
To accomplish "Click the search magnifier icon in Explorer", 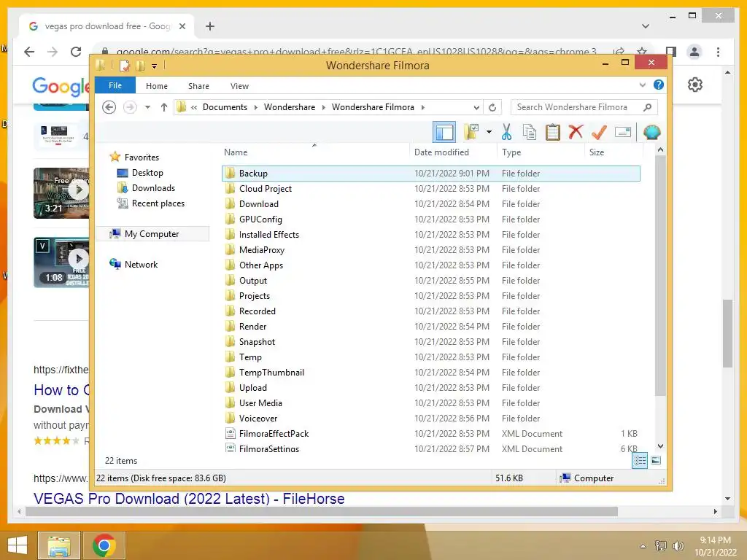I will point(647,107).
